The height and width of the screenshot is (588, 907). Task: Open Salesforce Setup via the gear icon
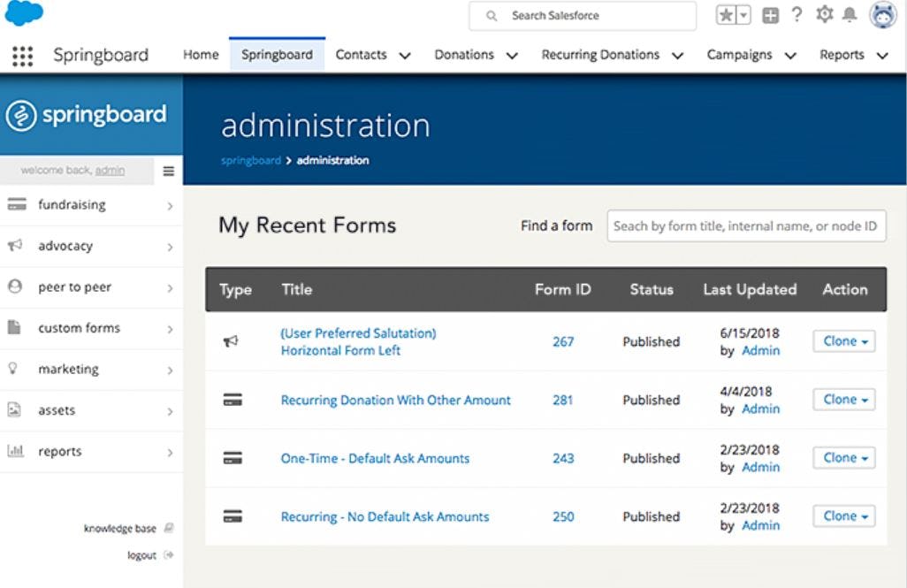(825, 15)
